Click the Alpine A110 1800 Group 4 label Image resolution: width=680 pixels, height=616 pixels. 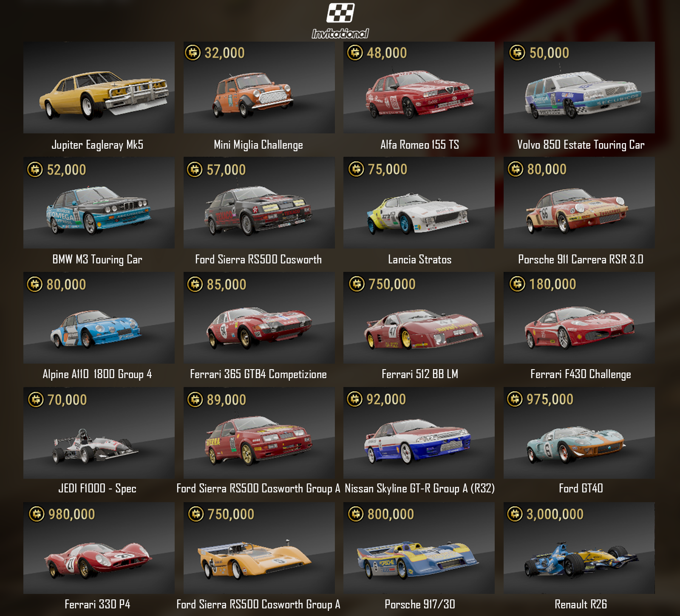click(x=97, y=374)
